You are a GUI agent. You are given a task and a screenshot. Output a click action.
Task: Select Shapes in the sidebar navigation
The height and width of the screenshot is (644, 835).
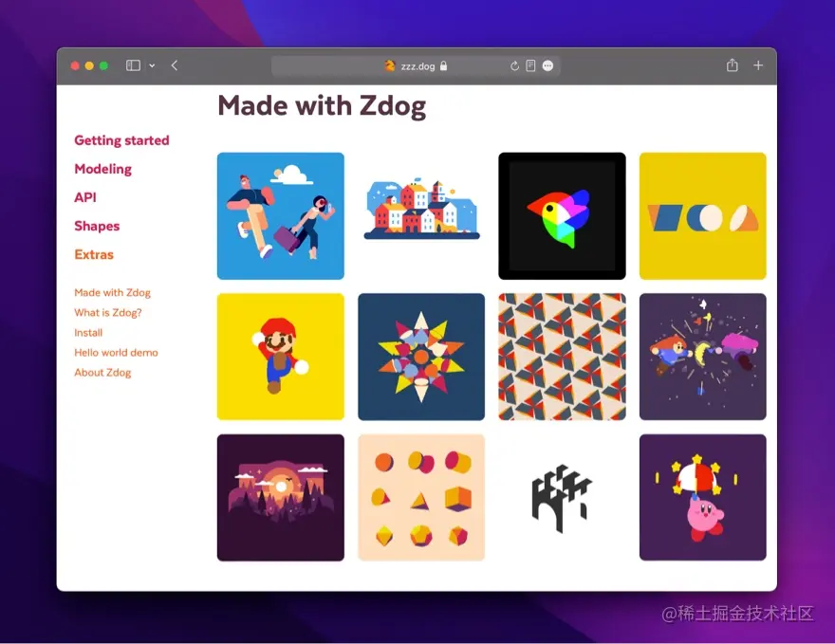click(x=97, y=226)
